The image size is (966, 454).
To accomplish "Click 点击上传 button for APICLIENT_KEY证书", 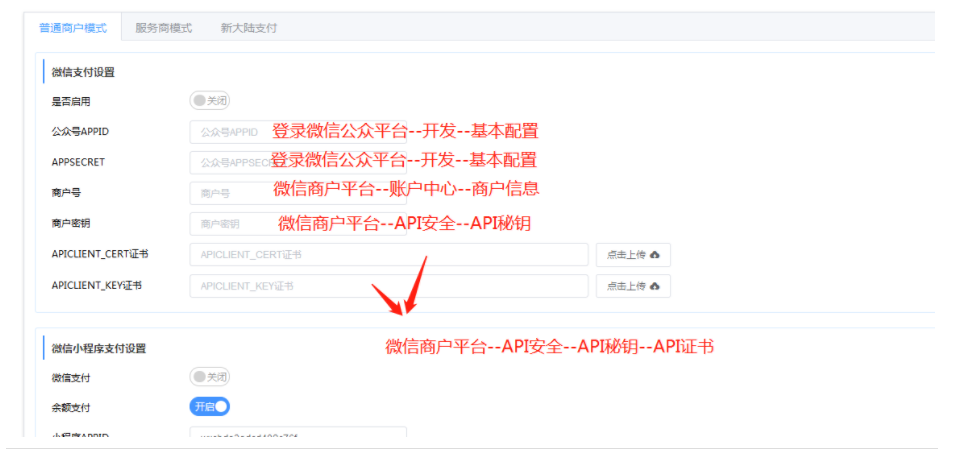I will pos(633,286).
